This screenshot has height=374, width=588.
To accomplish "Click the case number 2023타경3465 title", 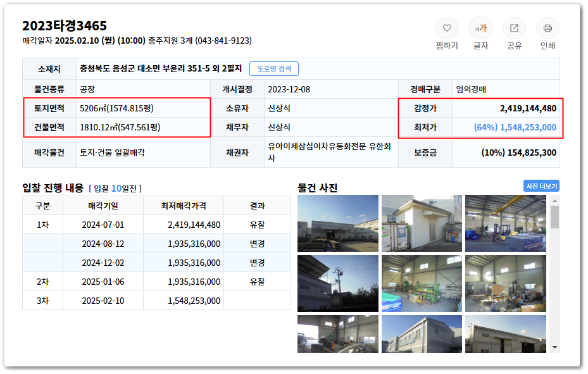I will pyautogui.click(x=65, y=26).
